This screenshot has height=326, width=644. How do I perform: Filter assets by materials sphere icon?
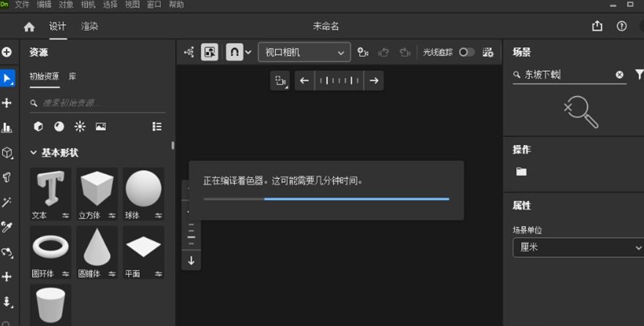59,126
